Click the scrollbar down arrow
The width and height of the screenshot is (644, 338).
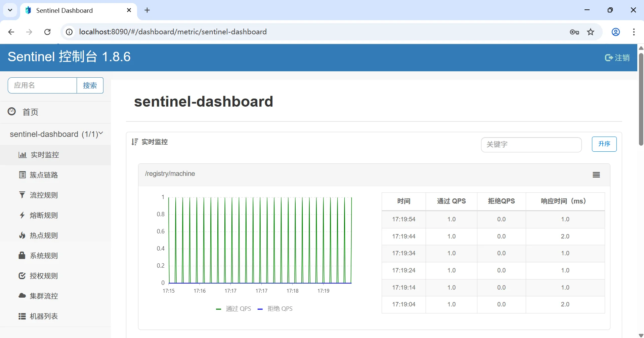pyautogui.click(x=641, y=335)
